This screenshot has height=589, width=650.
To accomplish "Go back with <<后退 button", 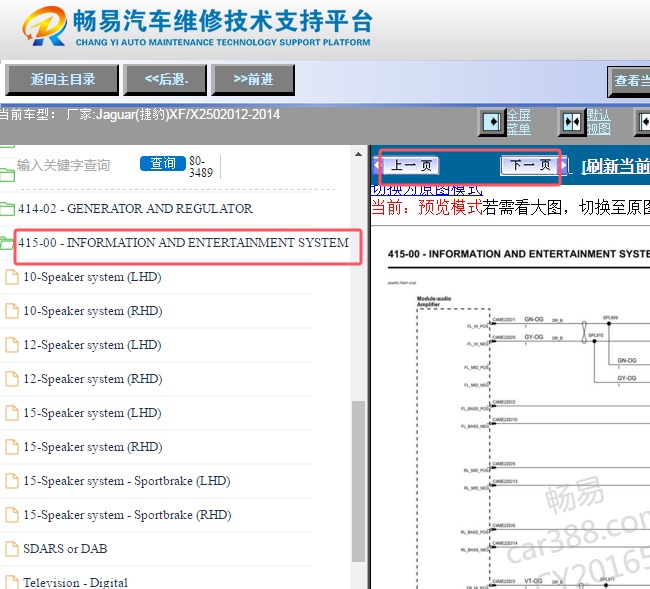I will pos(165,80).
